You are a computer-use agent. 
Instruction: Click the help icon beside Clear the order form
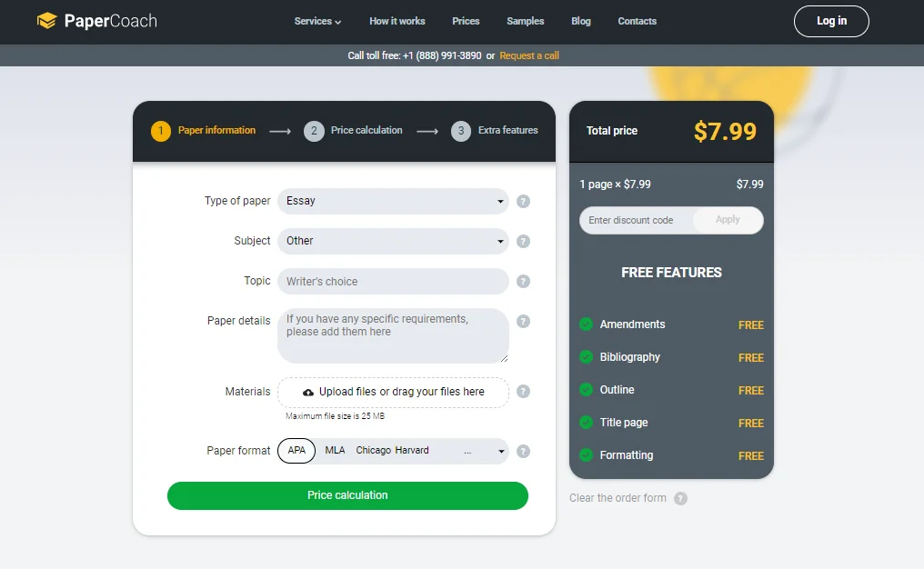[681, 498]
